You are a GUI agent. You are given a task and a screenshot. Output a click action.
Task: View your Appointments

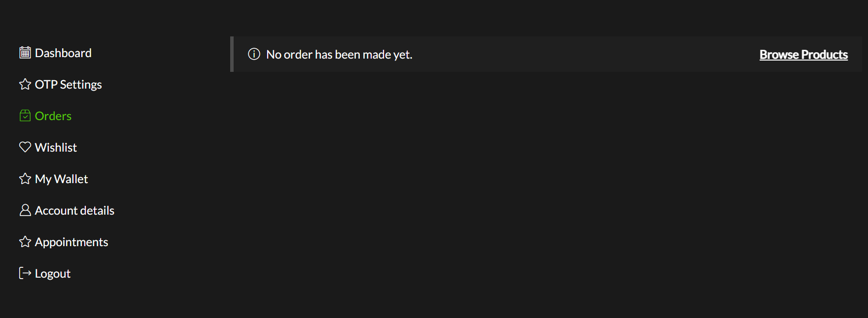(71, 242)
